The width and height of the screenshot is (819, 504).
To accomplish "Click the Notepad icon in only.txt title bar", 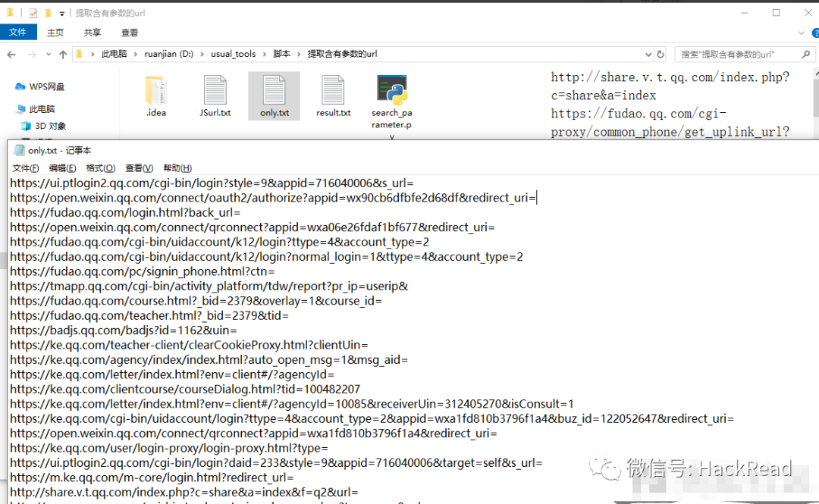I will [x=19, y=150].
